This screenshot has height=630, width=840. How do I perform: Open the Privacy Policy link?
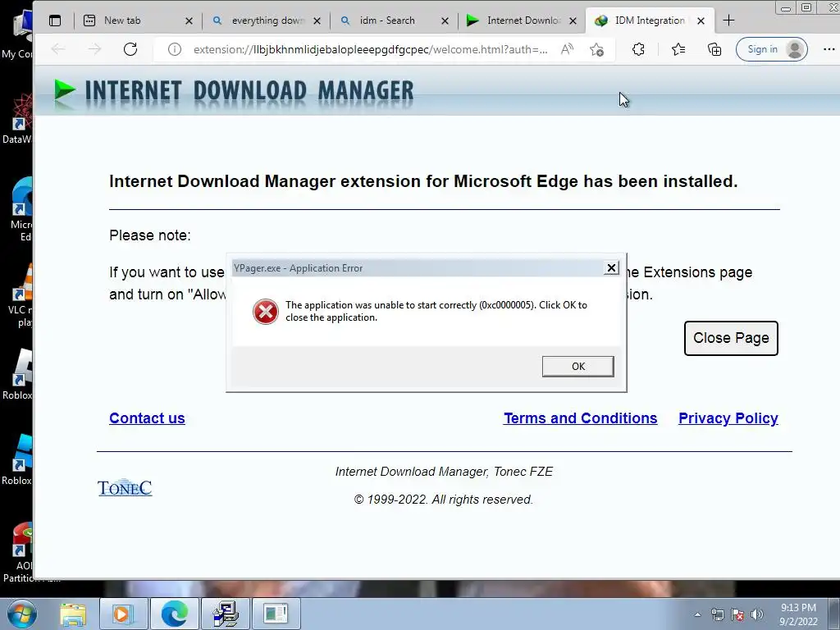click(728, 418)
